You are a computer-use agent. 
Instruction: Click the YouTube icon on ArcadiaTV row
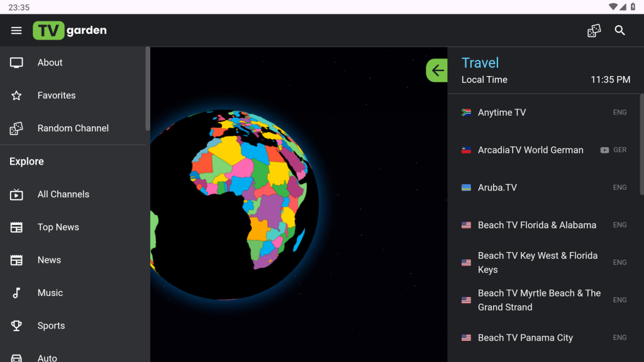[x=604, y=150]
